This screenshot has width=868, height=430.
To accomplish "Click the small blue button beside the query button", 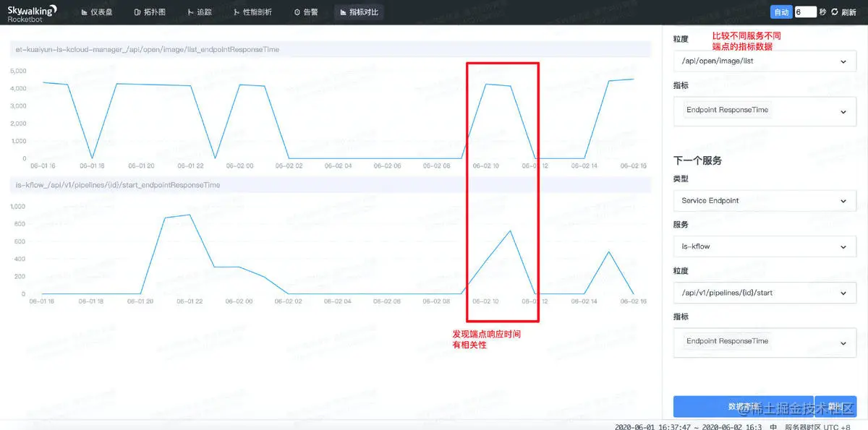I will 835,406.
